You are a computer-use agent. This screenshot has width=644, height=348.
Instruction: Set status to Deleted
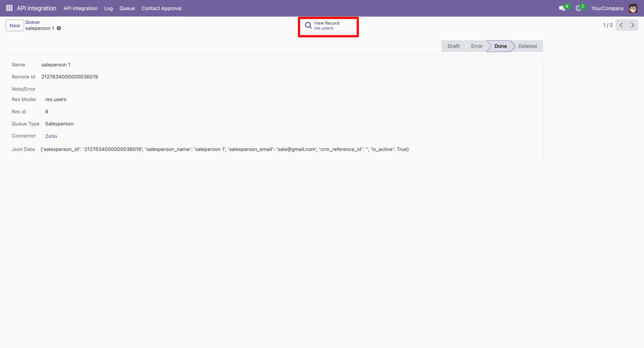pos(527,46)
